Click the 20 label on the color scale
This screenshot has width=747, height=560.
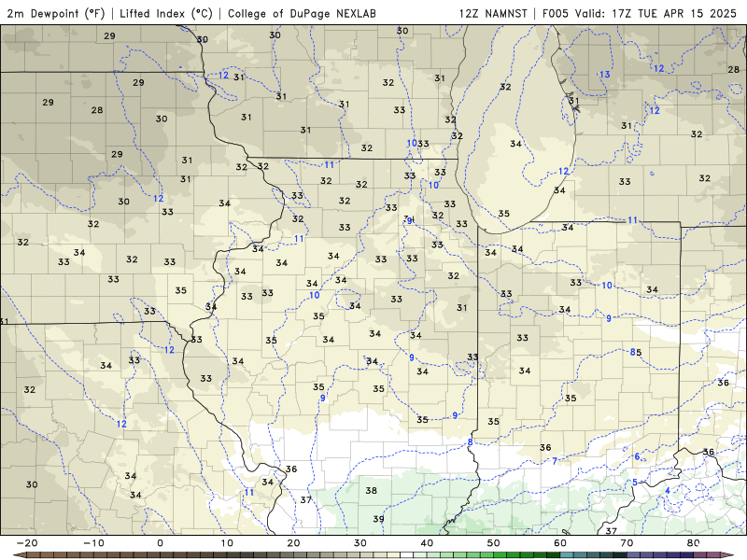pyautogui.click(x=293, y=543)
